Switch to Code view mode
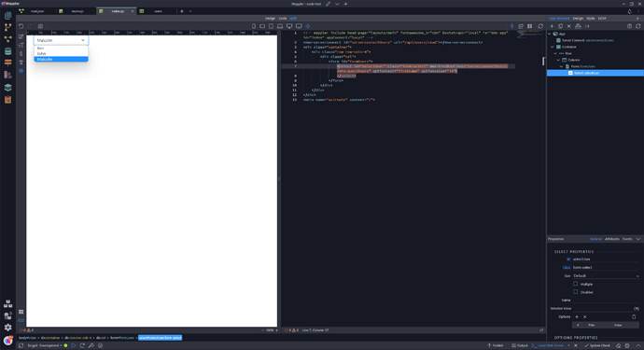 (x=283, y=18)
